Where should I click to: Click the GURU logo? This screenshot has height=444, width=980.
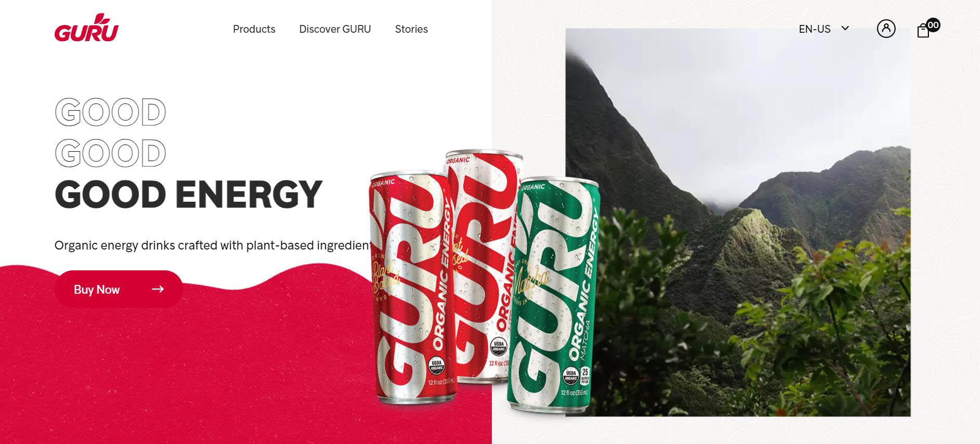(x=86, y=28)
